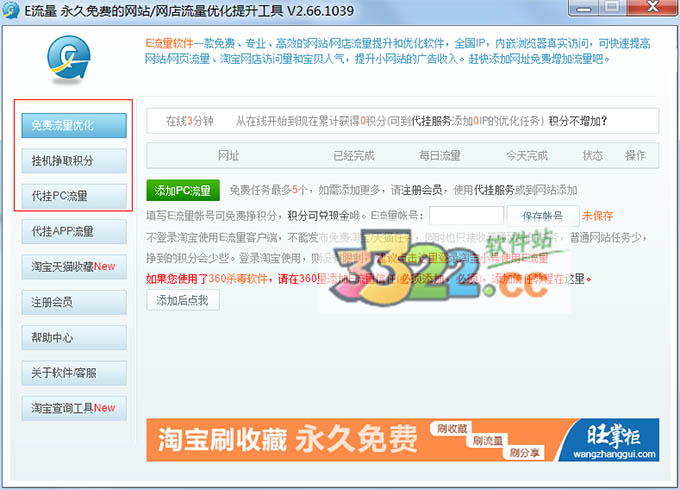
Task: Click the small title bar app icon
Action: point(10,10)
